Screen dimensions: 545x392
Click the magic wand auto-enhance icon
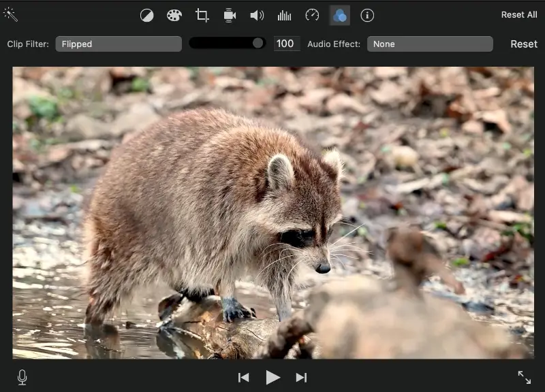pyautogui.click(x=10, y=14)
